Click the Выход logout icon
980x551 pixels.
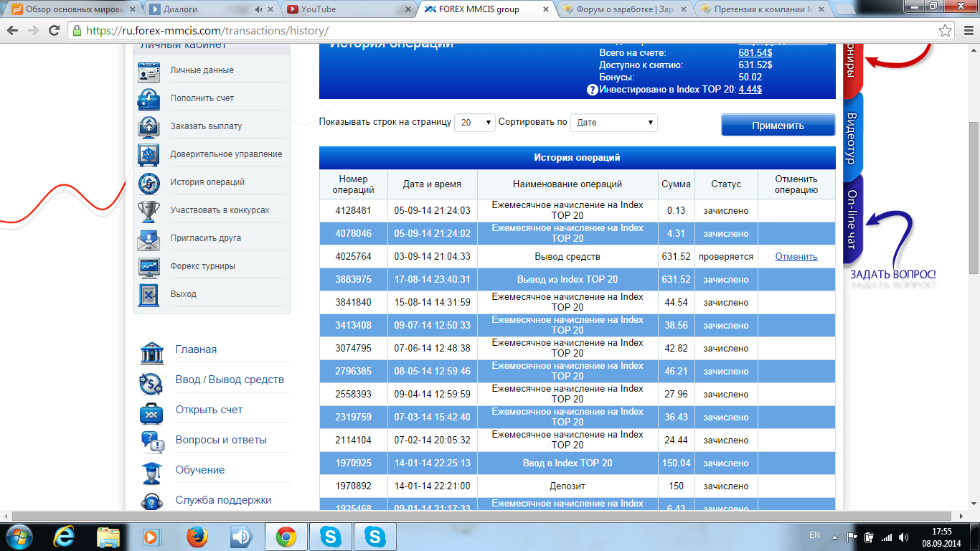pyautogui.click(x=149, y=295)
